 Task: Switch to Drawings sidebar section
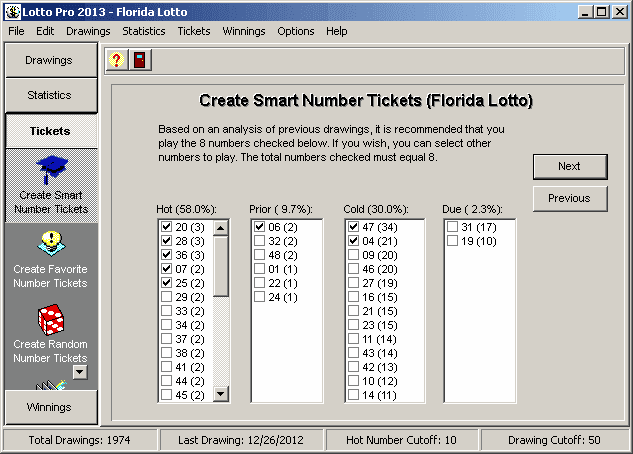coord(51,60)
